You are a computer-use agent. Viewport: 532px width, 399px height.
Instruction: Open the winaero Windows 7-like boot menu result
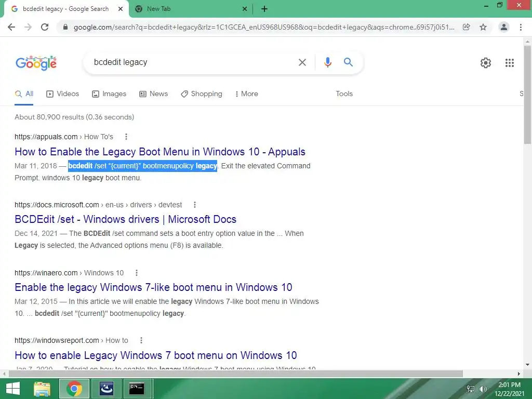(153, 287)
